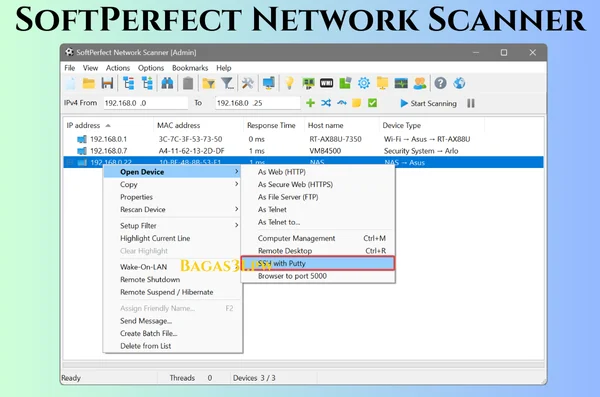The height and width of the screenshot is (397, 600).
Task: Click the light bulb toolbar icon
Action: pyautogui.click(x=289, y=83)
